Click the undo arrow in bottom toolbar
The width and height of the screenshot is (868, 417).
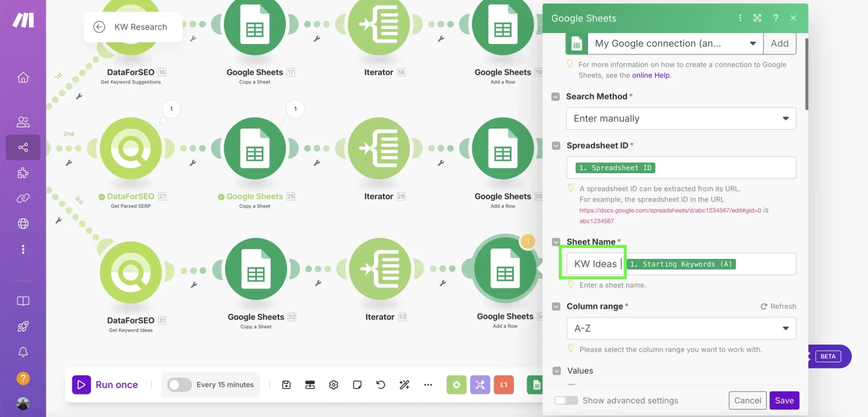coord(381,385)
